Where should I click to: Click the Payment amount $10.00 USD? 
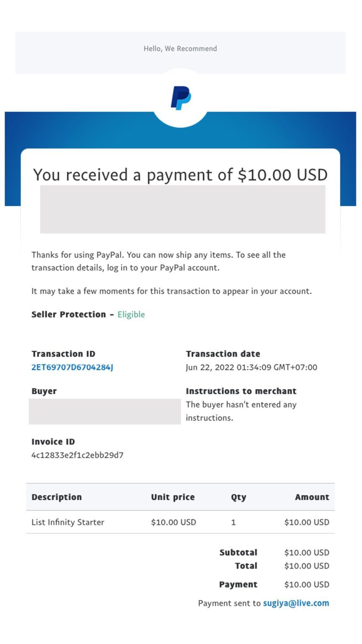307,584
